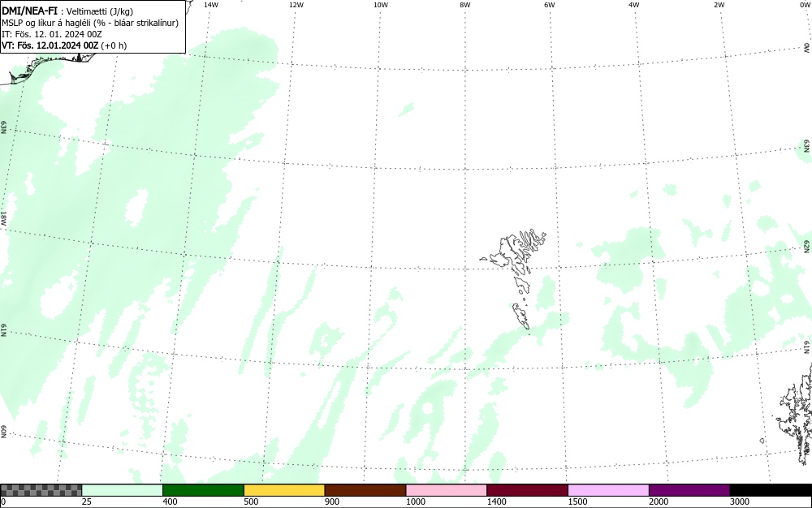This screenshot has width=812, height=508.
Task: Click the legend value 1500
Action: coord(577,502)
